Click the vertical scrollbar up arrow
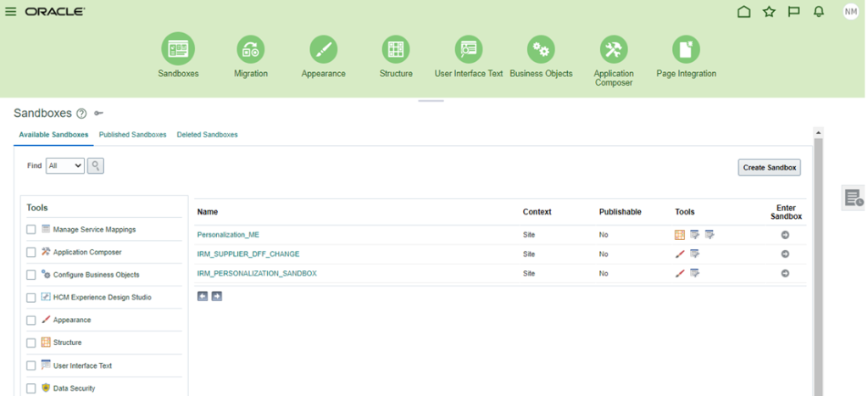This screenshot has width=868, height=396. 818,132
